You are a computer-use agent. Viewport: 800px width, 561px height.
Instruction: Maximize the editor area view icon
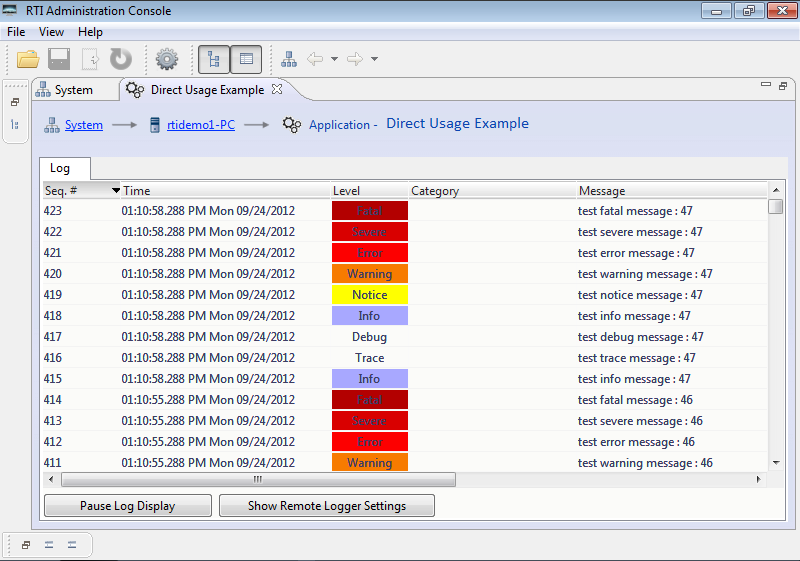(783, 86)
